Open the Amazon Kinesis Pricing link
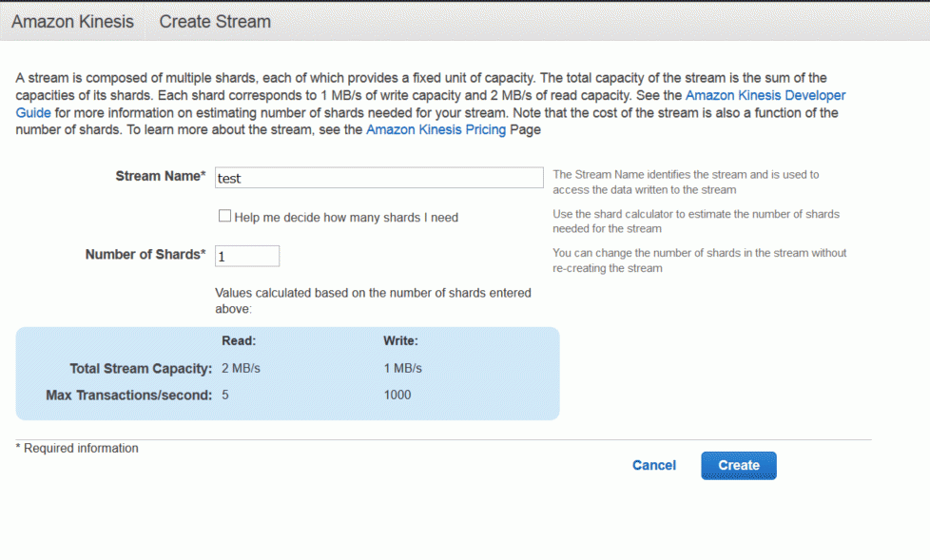The height and width of the screenshot is (560, 930). [436, 130]
